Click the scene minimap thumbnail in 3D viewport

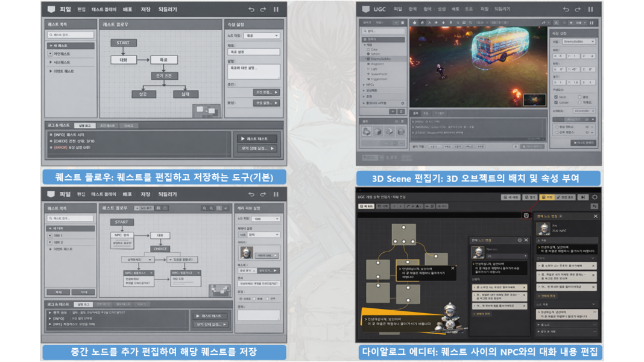(x=534, y=100)
